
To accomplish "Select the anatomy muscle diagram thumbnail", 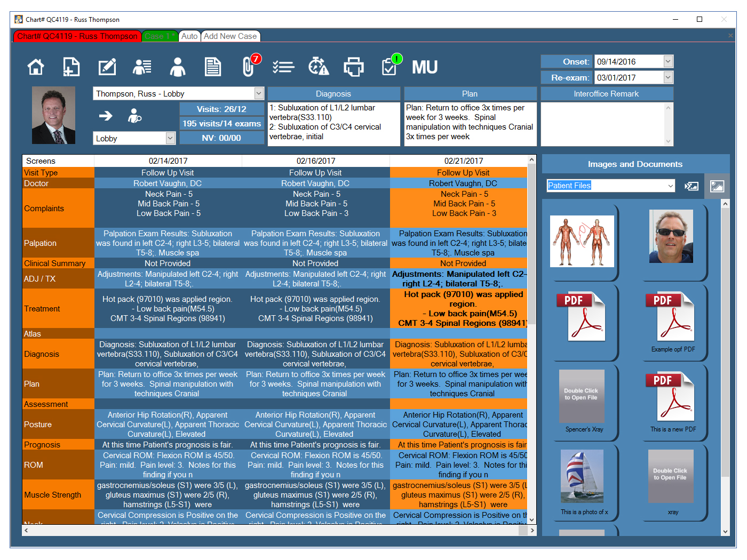I will pos(582,241).
